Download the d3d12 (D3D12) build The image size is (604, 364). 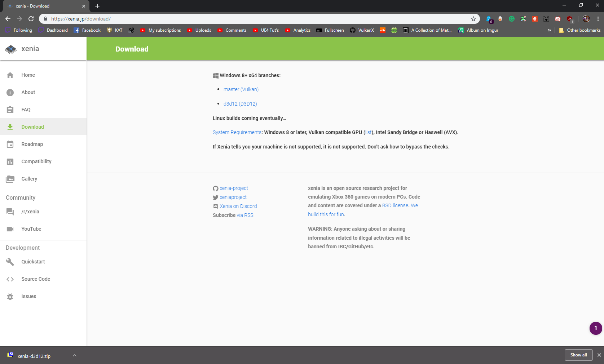pyautogui.click(x=240, y=104)
